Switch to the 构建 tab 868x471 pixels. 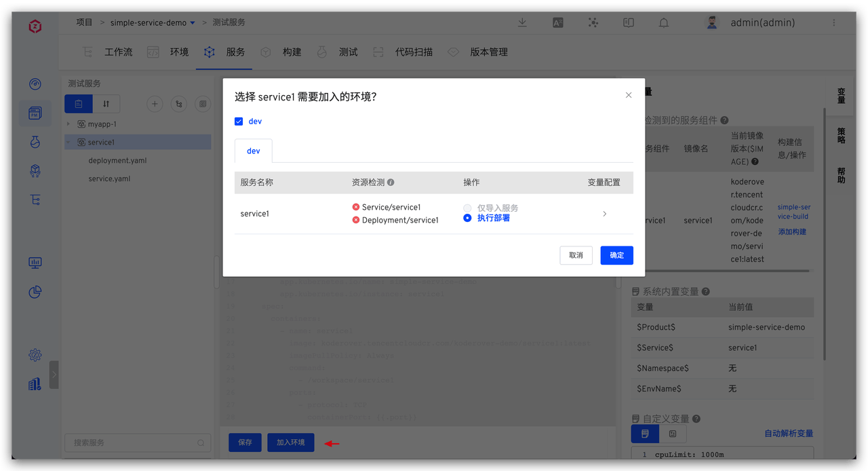[x=292, y=52]
